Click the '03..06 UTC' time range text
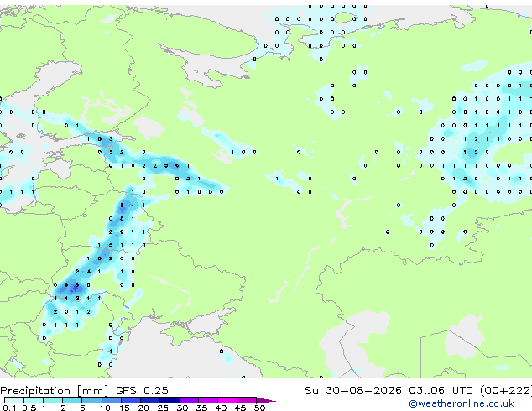The height and width of the screenshot is (411, 532). tap(441, 390)
